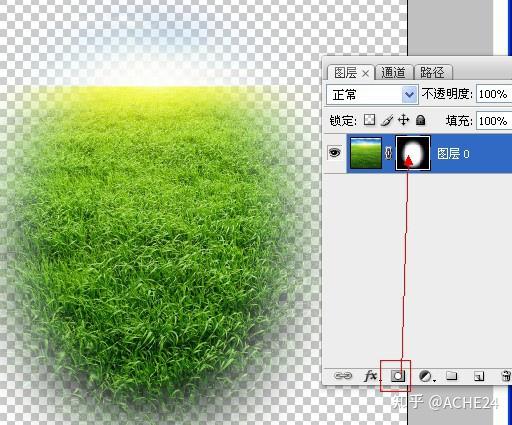Toggle lock position move icon
Viewport: 512px width, 425px height.
(403, 120)
